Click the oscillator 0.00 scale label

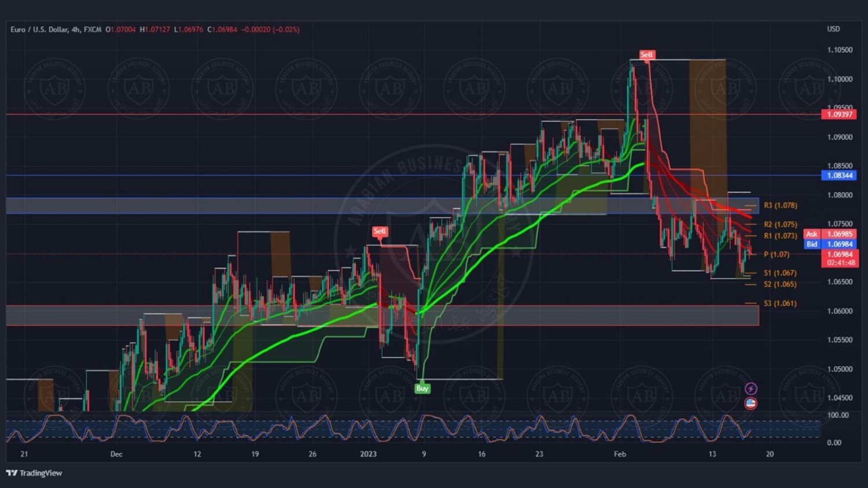point(834,443)
